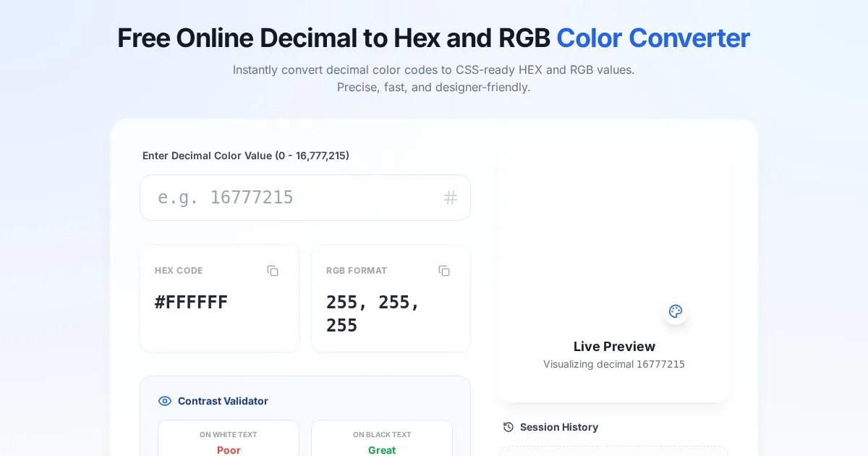The image size is (868, 456).
Task: Click the Contrast Validator eye icon
Action: pyautogui.click(x=165, y=401)
